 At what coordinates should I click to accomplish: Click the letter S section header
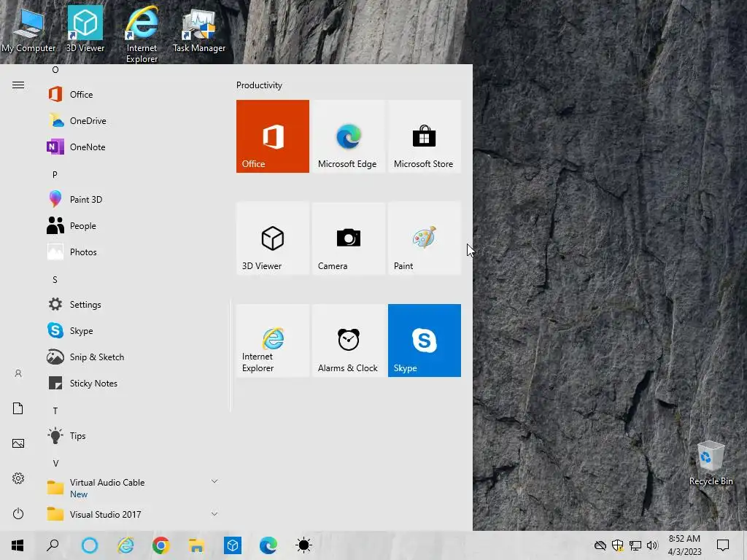pyautogui.click(x=55, y=280)
